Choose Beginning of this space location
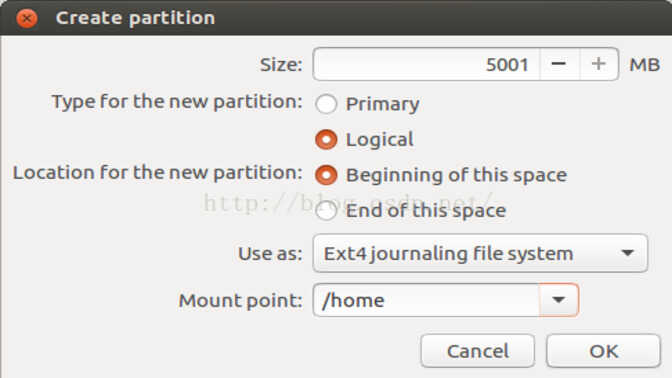The image size is (672, 378). pos(326,175)
